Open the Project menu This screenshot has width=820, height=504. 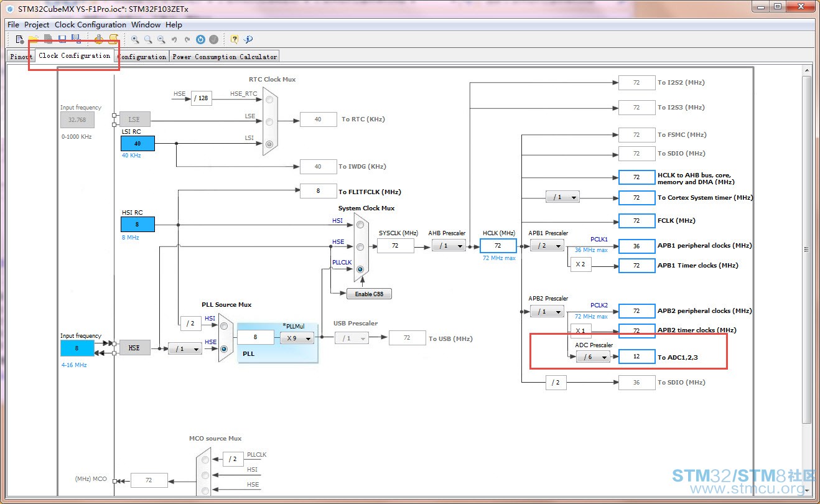37,25
